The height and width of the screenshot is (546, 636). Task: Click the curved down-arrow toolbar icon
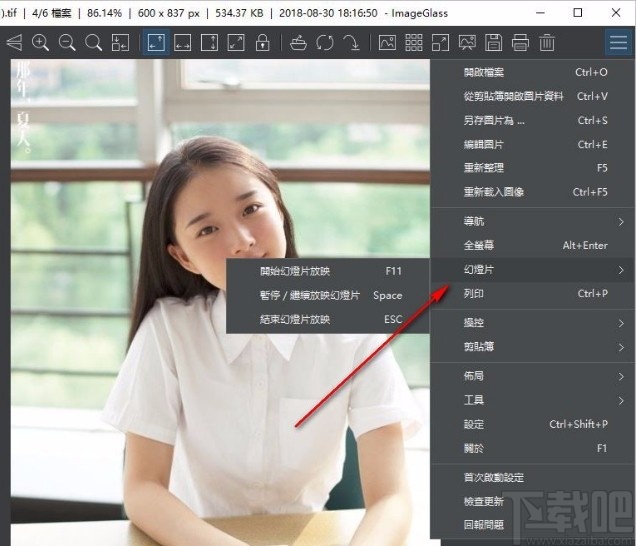coord(351,43)
